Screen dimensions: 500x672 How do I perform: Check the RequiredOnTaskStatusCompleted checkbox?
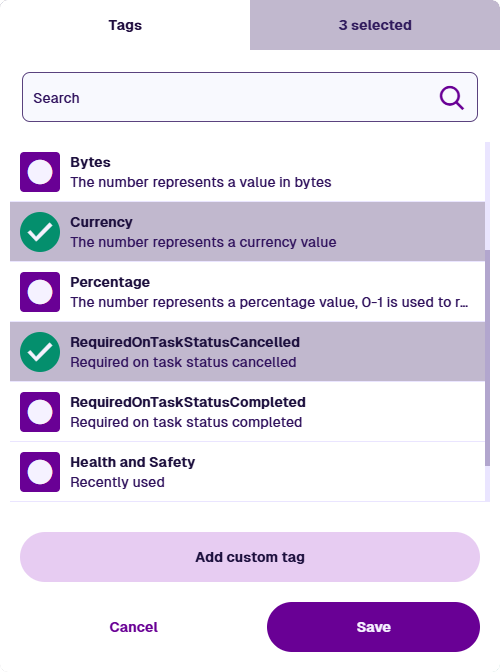(x=40, y=412)
